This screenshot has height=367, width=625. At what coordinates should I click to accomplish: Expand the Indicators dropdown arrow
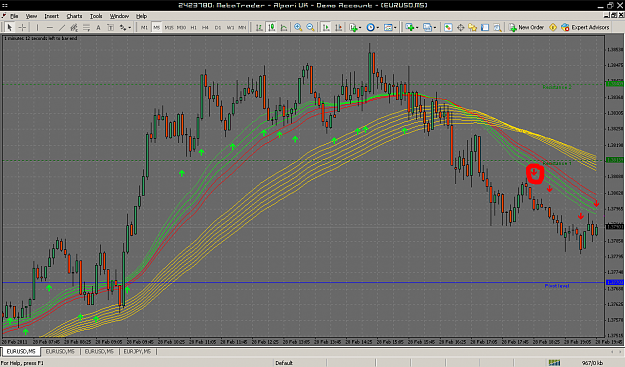pos(360,27)
